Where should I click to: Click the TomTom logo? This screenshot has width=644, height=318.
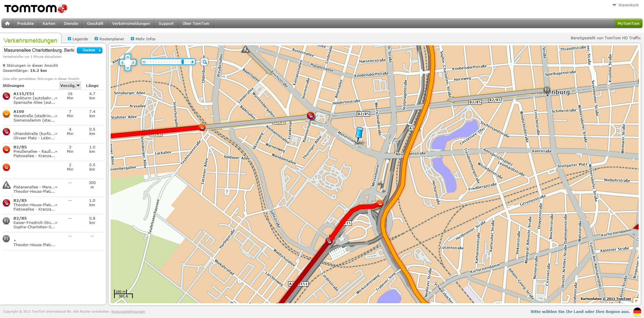[36, 8]
